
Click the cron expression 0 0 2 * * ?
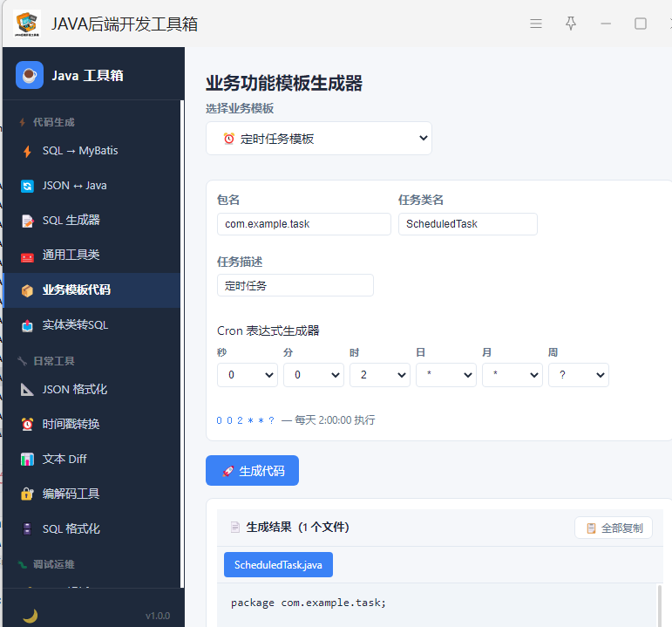pos(245,420)
